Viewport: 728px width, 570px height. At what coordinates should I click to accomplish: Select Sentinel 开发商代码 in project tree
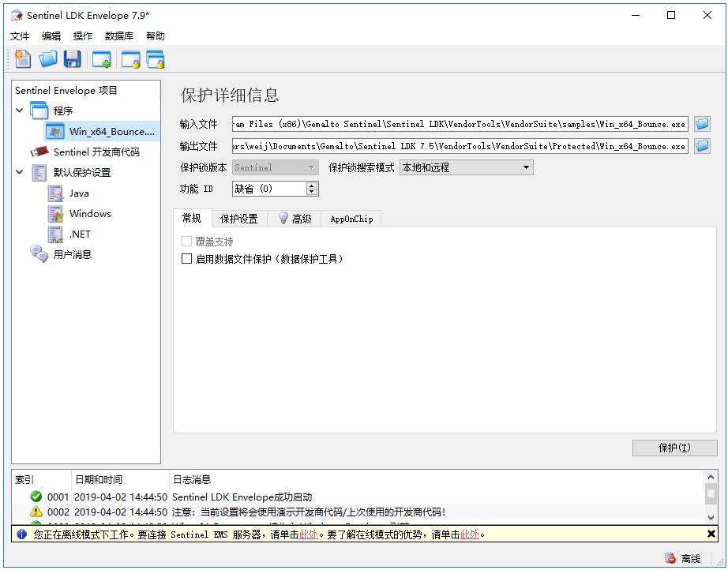[96, 152]
